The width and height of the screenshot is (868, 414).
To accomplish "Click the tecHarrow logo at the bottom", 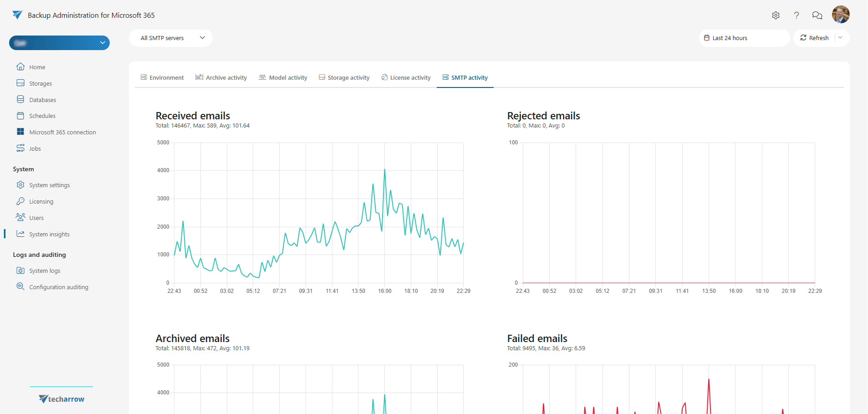I will pos(61,399).
